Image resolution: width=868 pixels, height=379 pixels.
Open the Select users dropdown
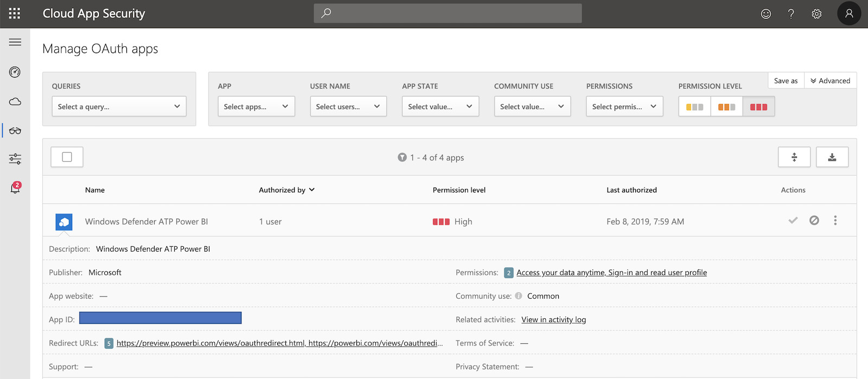(348, 106)
